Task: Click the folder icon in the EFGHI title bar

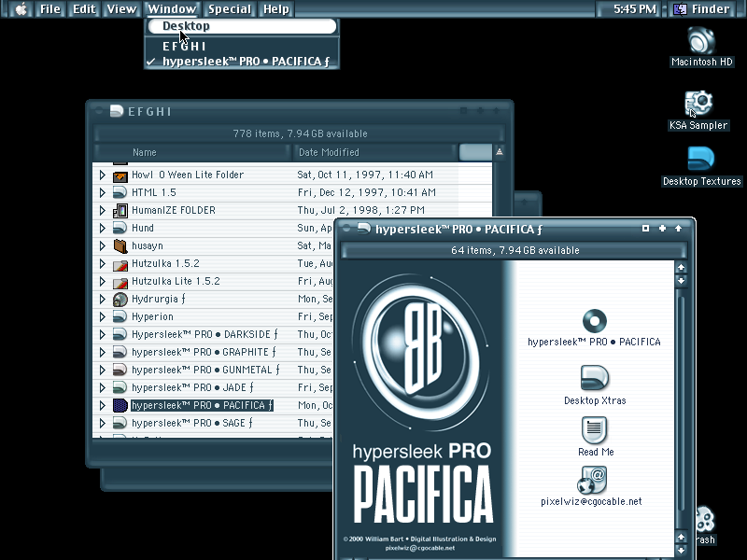Action: tap(117, 111)
